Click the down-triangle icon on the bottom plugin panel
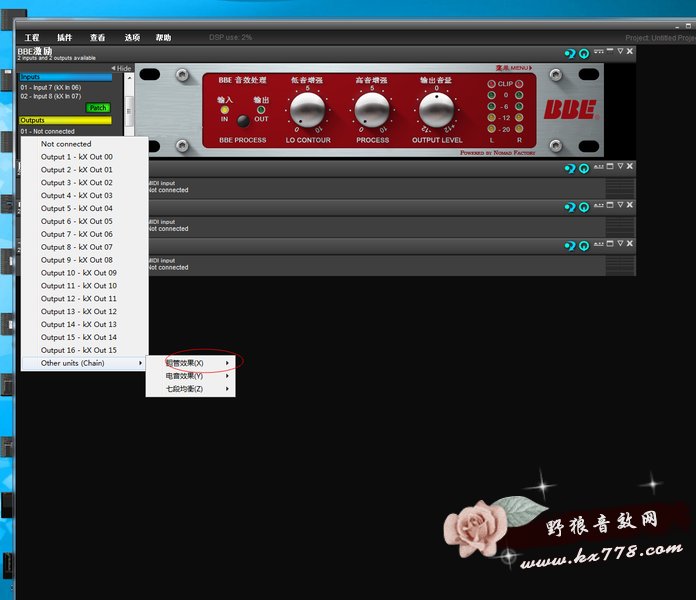The image size is (696, 600). pyautogui.click(x=620, y=243)
